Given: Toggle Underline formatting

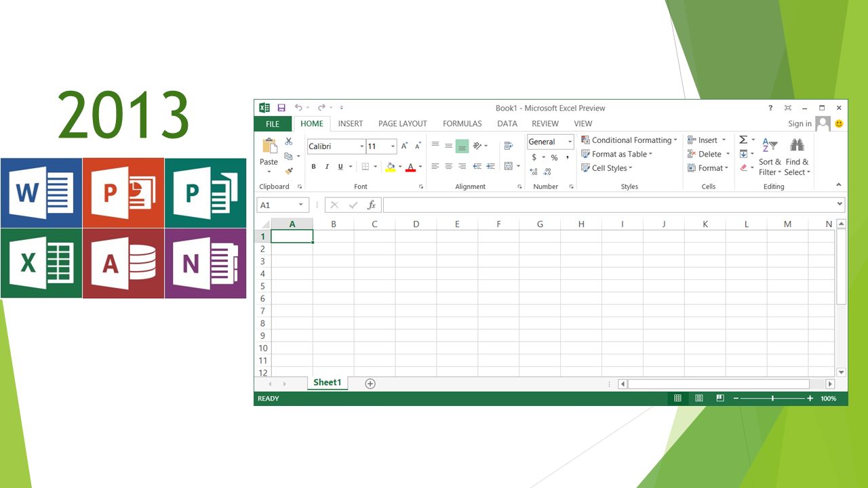Looking at the screenshot, I should 340,167.
